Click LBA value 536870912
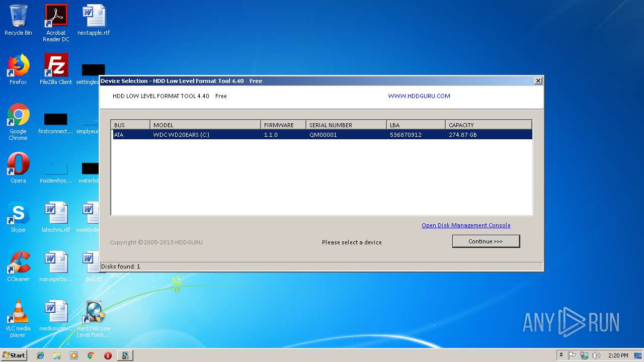This screenshot has height=362, width=644. (x=406, y=135)
